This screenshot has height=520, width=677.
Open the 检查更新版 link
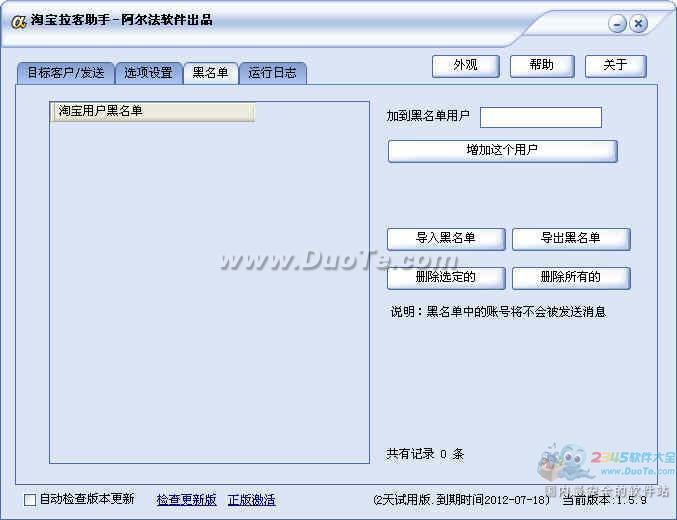point(187,500)
